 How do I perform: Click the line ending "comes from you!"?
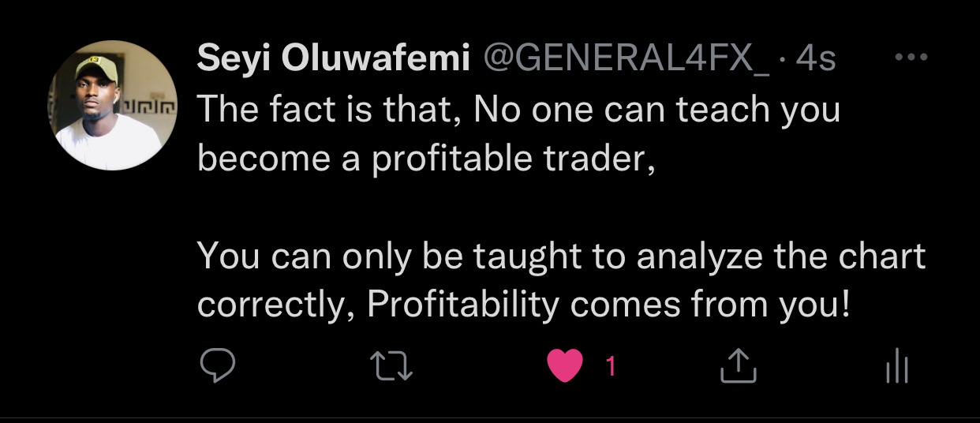tap(524, 305)
